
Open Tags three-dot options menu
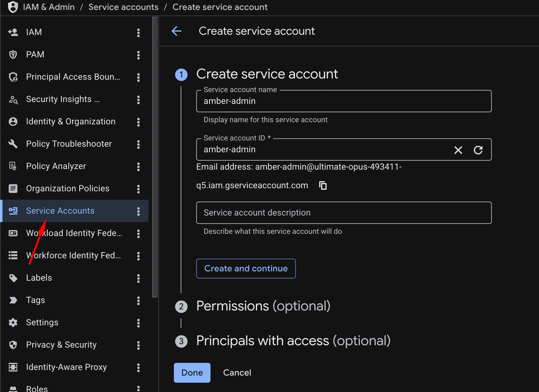[x=138, y=301]
